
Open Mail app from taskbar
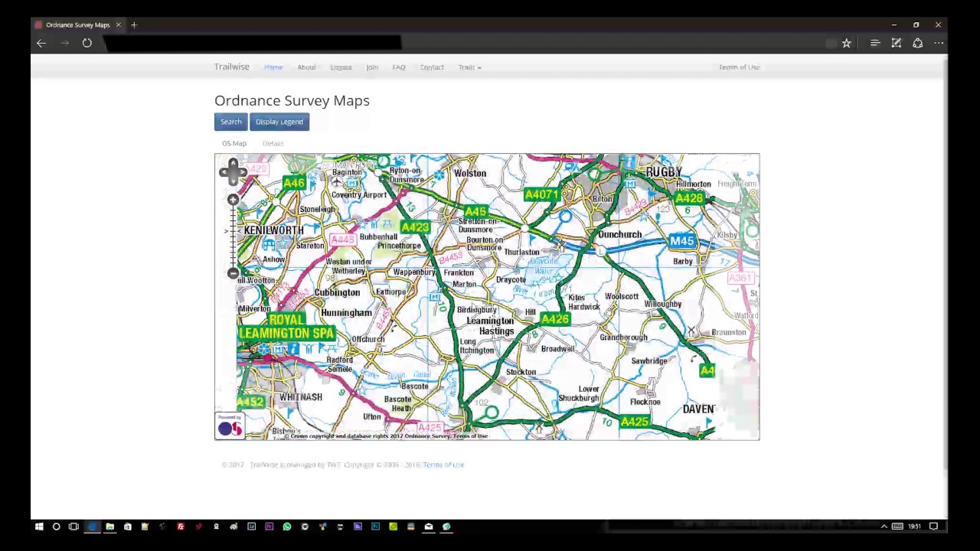[x=429, y=527]
